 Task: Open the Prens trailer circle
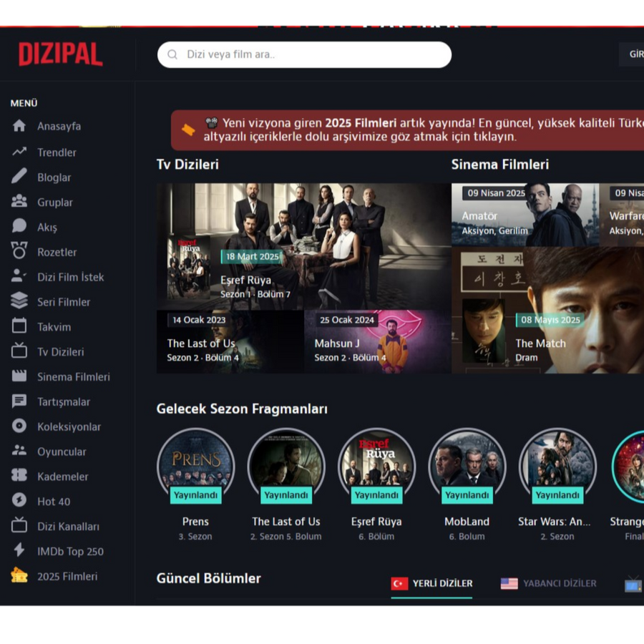coord(196,466)
